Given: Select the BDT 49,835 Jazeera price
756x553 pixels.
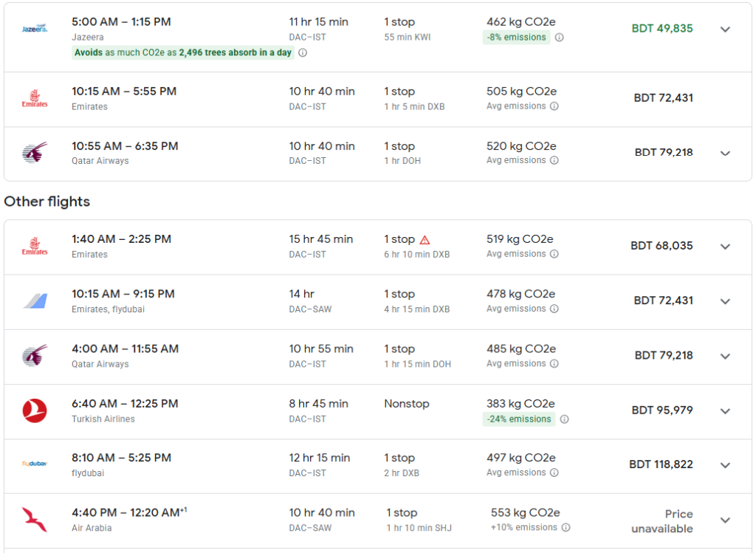Looking at the screenshot, I should pyautogui.click(x=662, y=29).
